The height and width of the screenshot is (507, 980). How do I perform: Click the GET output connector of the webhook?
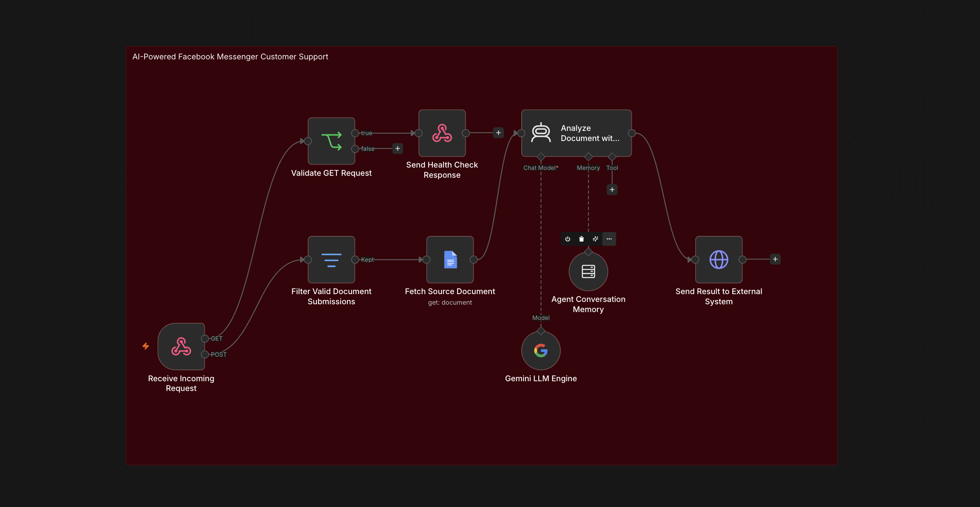click(205, 339)
